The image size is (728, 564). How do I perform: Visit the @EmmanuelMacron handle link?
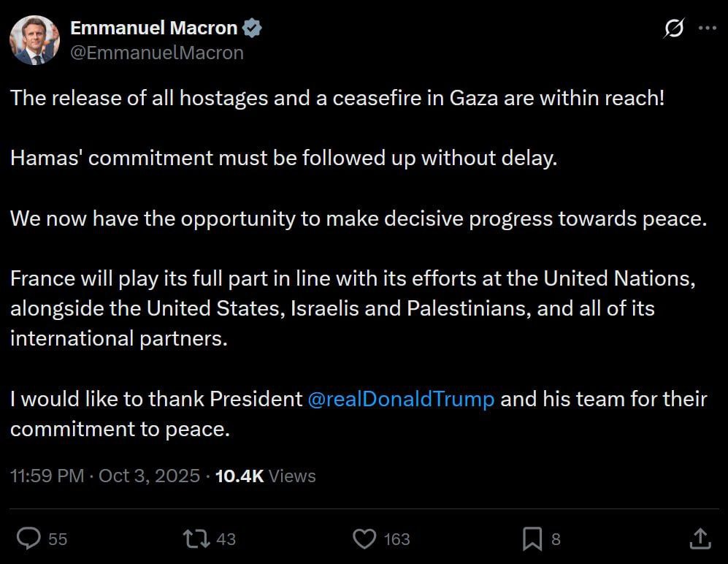click(156, 53)
